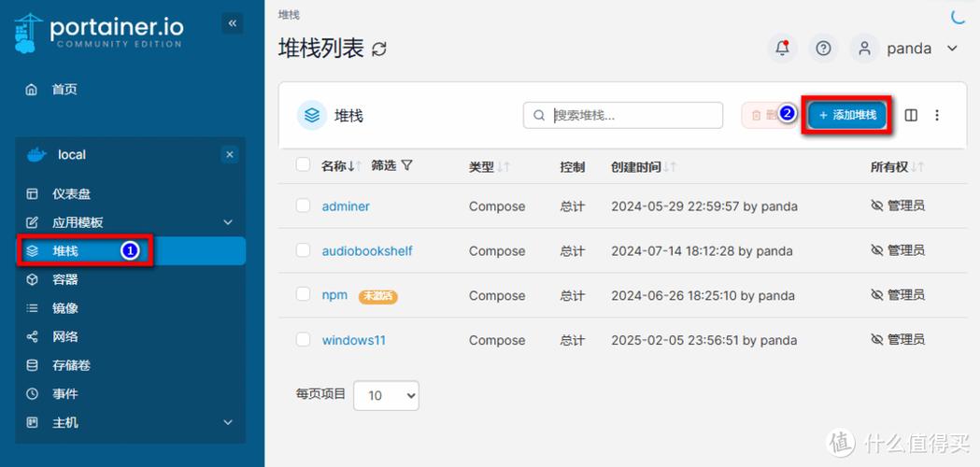Viewport: 980px width, 467px height.
Task: Expand the 应用模板 submenu chevron
Action: coord(228,222)
